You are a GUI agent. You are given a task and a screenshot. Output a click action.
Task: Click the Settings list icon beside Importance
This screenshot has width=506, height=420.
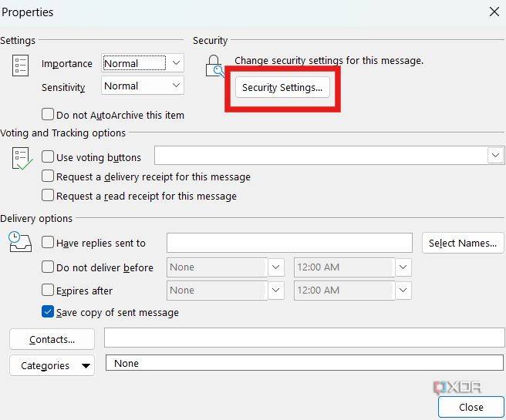point(20,66)
